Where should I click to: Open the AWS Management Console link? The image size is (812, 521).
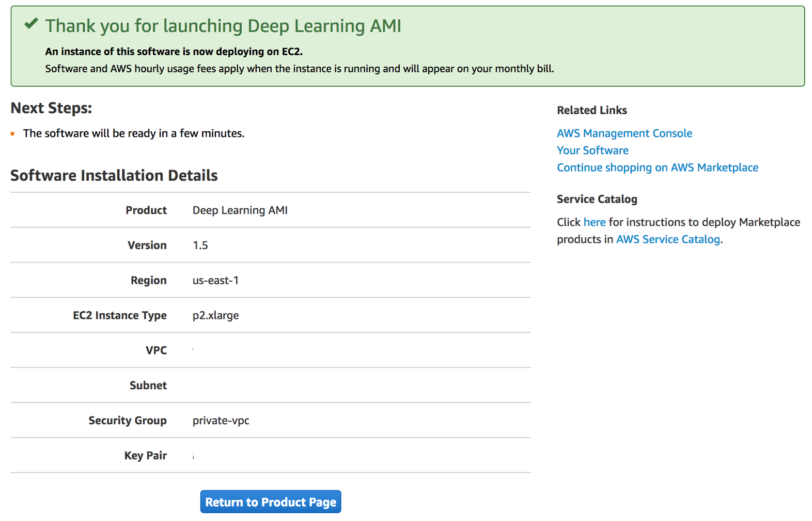point(624,133)
